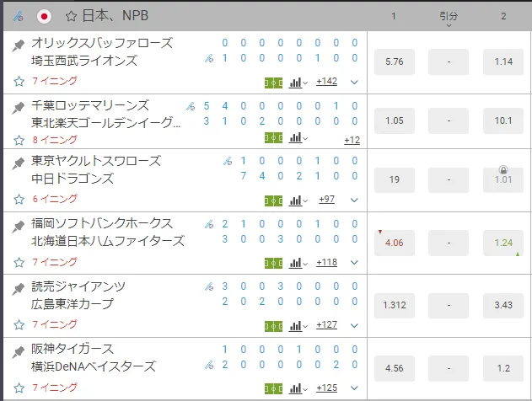Viewport: 532px width, 401px height.
Task: Show statistics chart for 東京ヤクルトスワローズ game
Action: pos(296,200)
